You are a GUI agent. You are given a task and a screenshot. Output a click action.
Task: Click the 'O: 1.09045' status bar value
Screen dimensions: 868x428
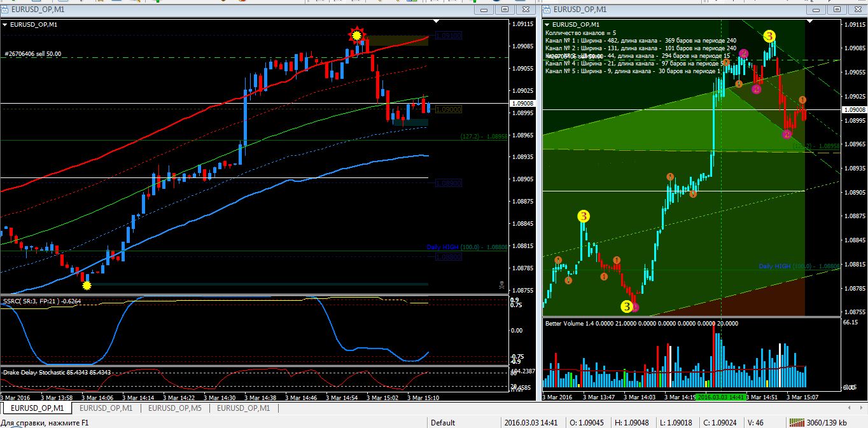click(x=587, y=422)
